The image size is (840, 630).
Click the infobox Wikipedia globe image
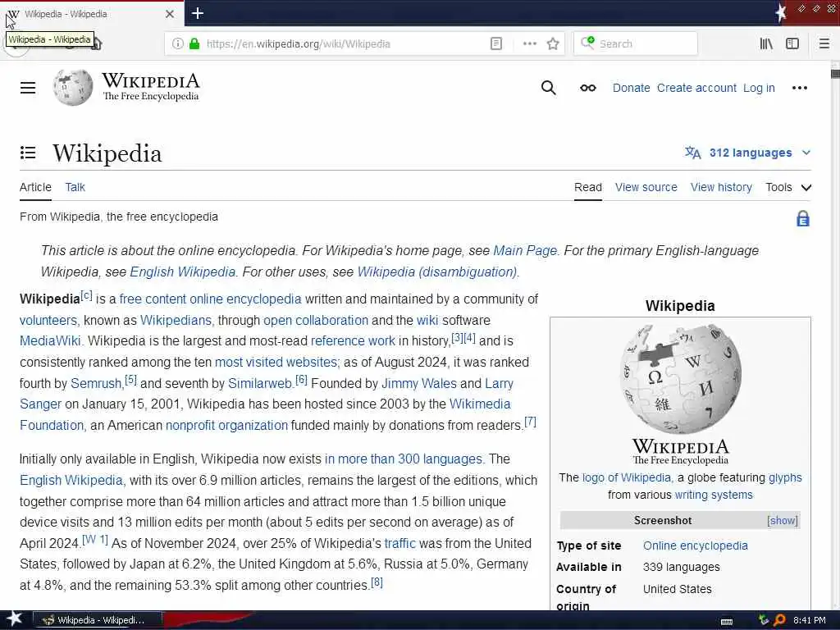point(680,379)
